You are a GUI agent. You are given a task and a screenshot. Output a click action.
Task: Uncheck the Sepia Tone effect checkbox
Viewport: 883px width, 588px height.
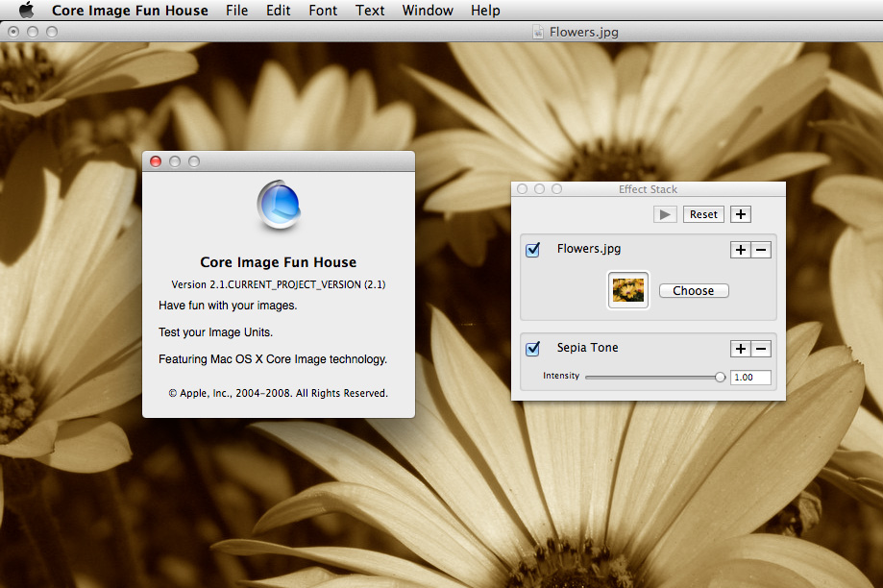click(x=532, y=349)
